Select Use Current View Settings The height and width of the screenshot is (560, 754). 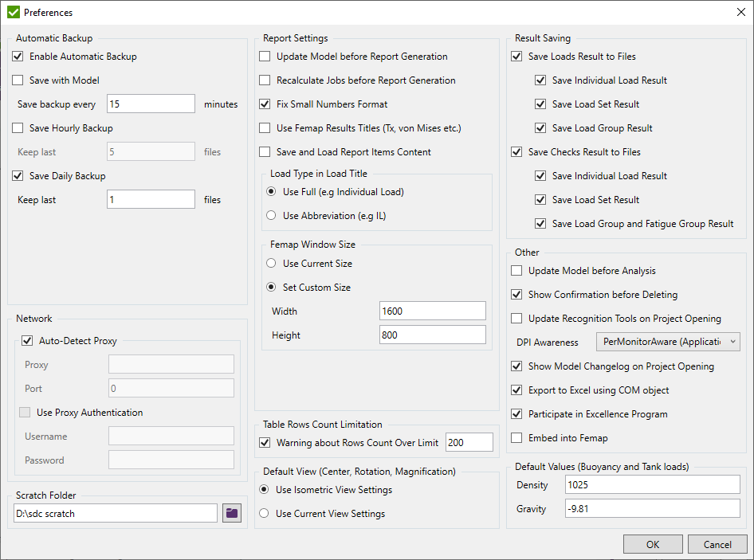264,513
